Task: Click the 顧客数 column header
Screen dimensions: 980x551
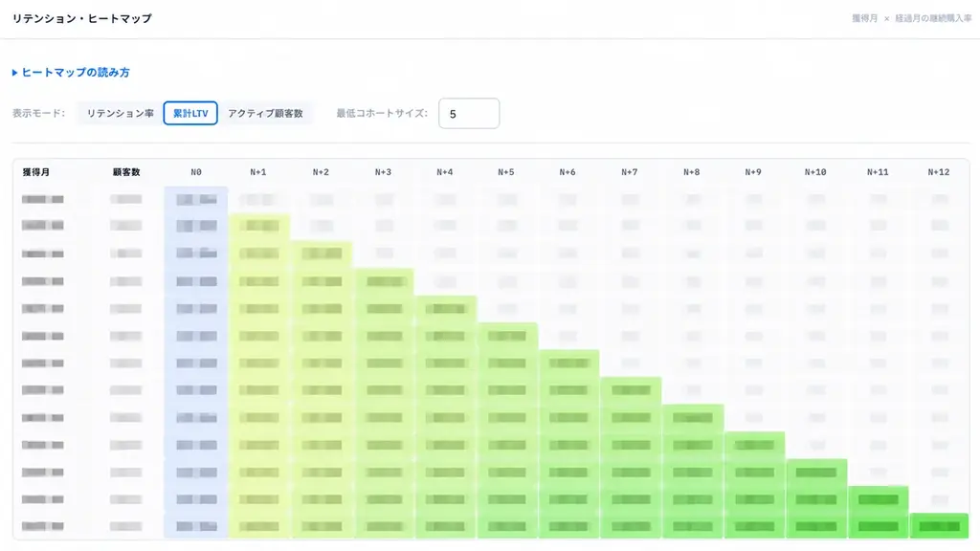Action: (x=126, y=172)
